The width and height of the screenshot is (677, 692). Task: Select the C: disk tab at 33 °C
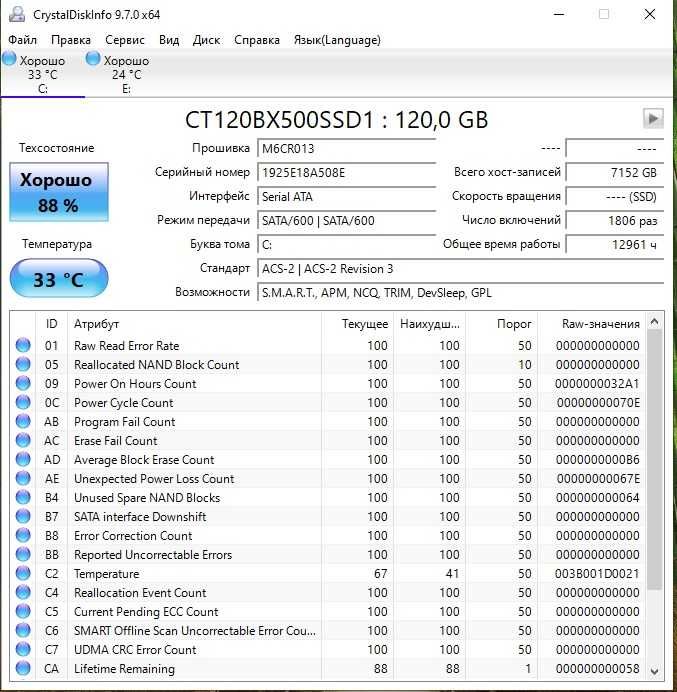tap(42, 74)
